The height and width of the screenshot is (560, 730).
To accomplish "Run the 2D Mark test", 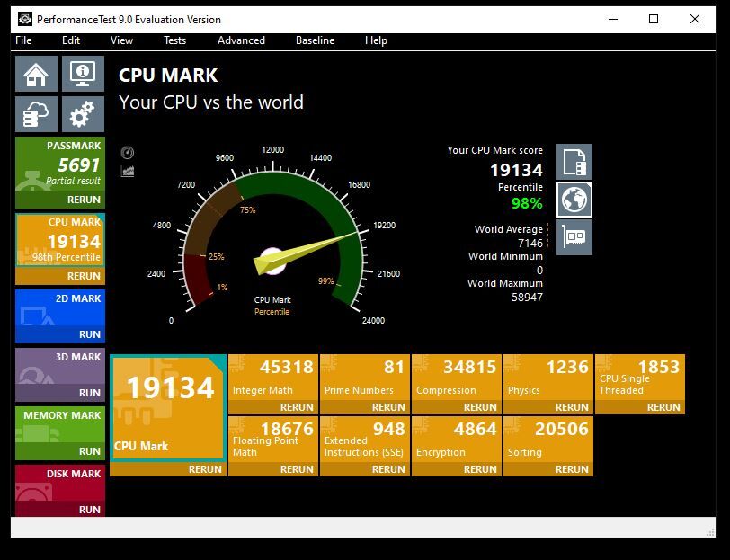I will tap(60, 334).
